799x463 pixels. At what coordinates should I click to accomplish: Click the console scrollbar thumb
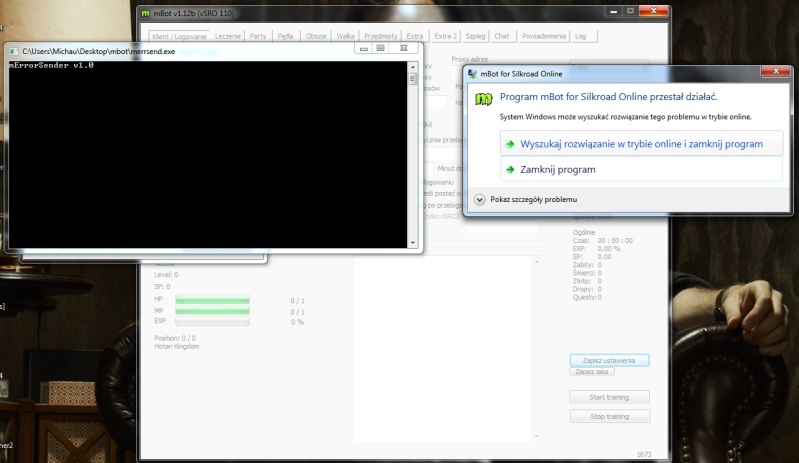click(413, 78)
